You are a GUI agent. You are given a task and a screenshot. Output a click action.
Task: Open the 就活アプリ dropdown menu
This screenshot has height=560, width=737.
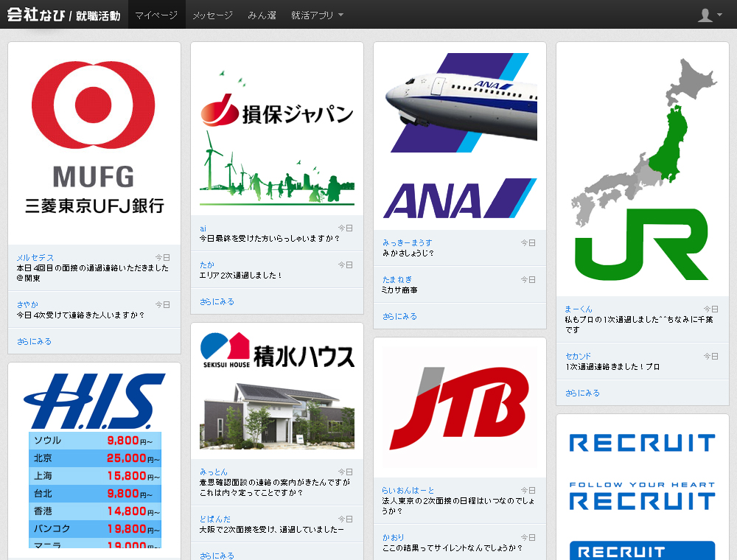coord(317,15)
